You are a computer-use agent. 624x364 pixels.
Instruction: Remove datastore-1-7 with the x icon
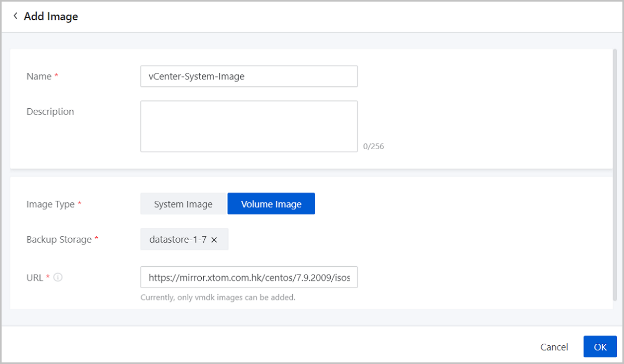pyautogui.click(x=214, y=240)
